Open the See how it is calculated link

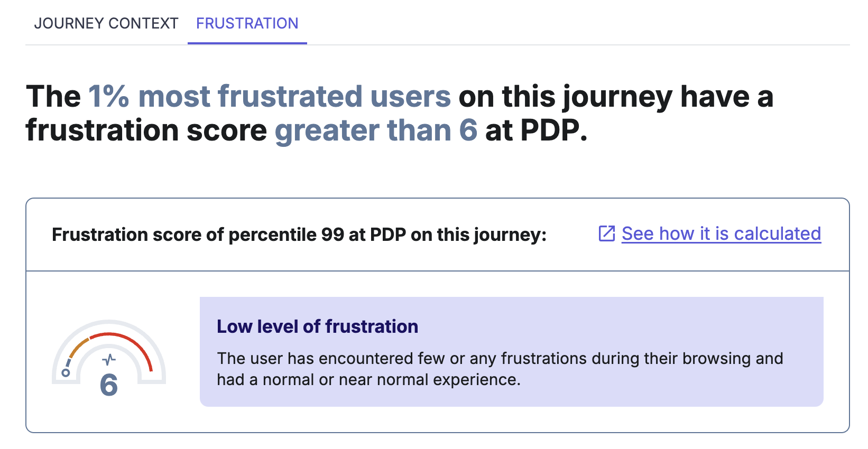pos(721,233)
